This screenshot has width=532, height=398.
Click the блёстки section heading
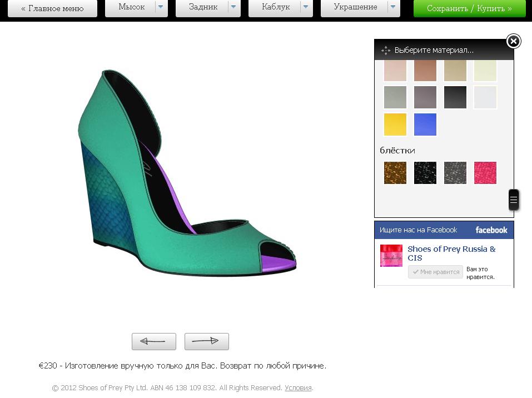pyautogui.click(x=397, y=150)
